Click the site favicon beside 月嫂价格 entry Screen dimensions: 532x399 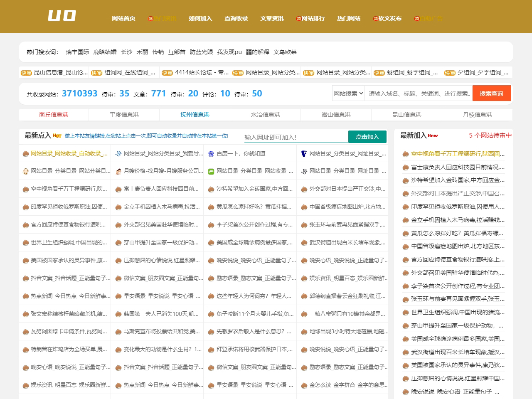(119, 172)
